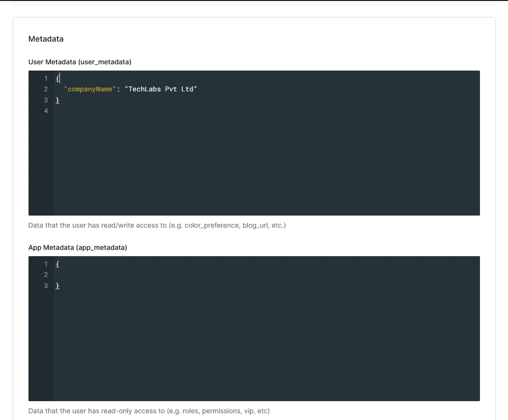Click the Metadata section heading
This screenshot has height=420, width=508.
(46, 39)
